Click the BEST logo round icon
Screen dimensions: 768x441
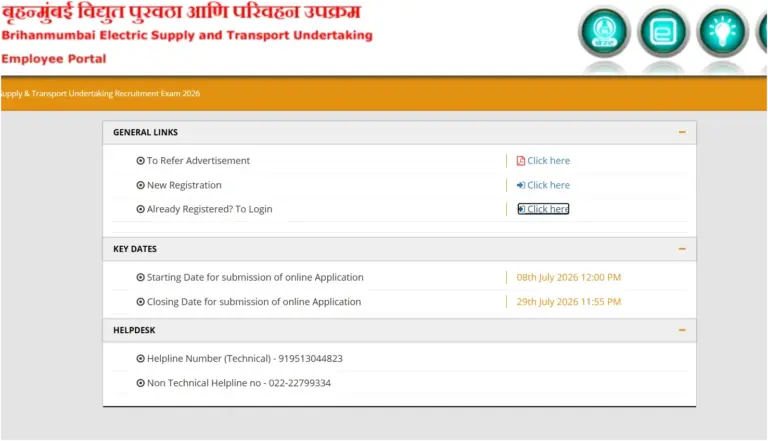pyautogui.click(x=604, y=31)
